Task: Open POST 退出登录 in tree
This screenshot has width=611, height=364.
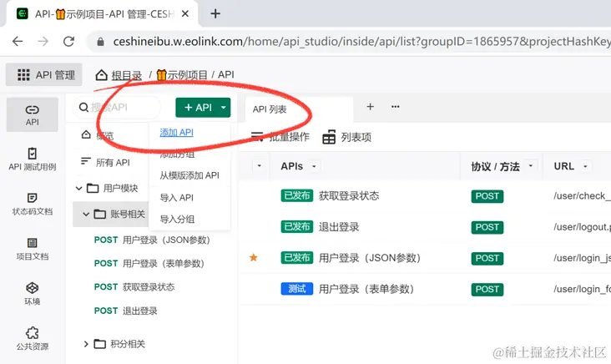Action: pos(126,311)
